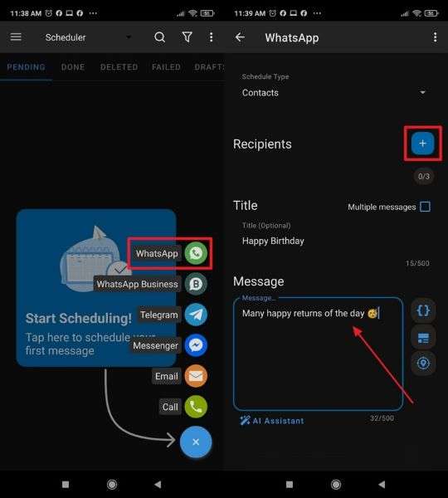
Task: Open the AI Assistant
Action: (272, 421)
